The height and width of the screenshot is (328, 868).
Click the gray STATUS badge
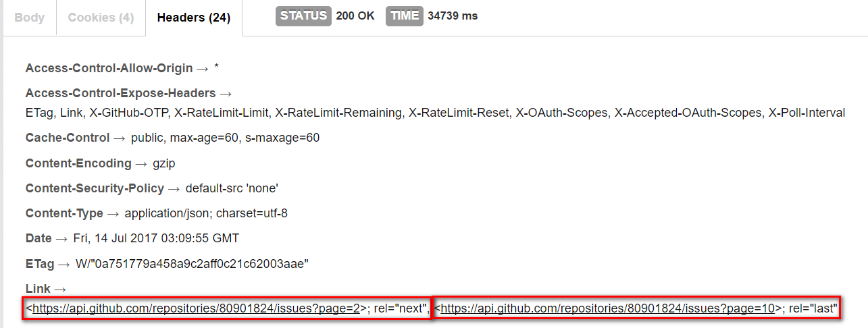tap(303, 16)
